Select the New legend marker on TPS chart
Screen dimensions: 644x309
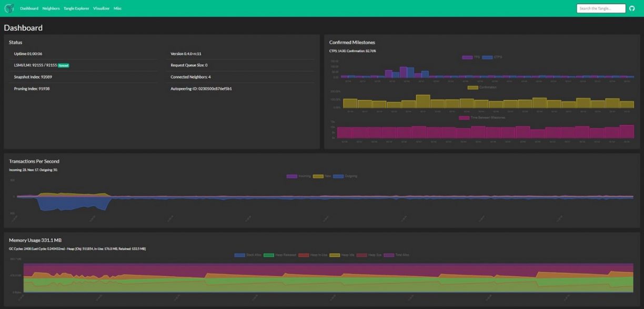(318, 176)
